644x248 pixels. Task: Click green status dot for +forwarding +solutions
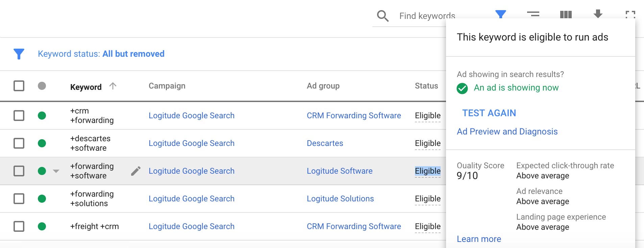(x=42, y=199)
